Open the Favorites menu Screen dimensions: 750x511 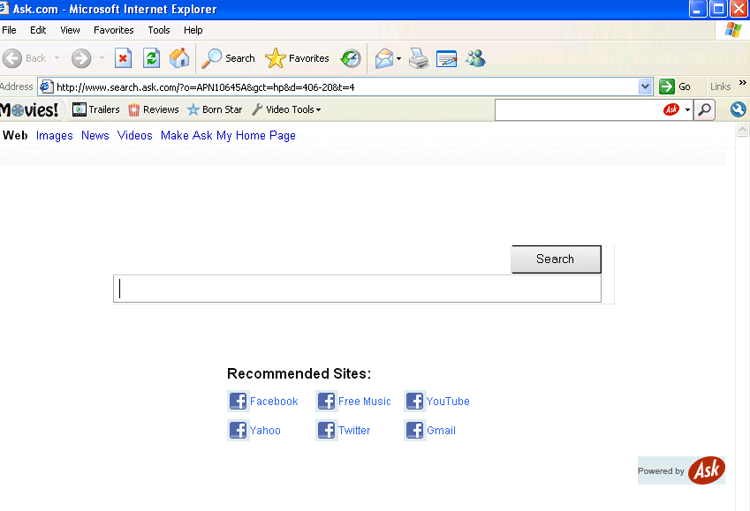(113, 30)
